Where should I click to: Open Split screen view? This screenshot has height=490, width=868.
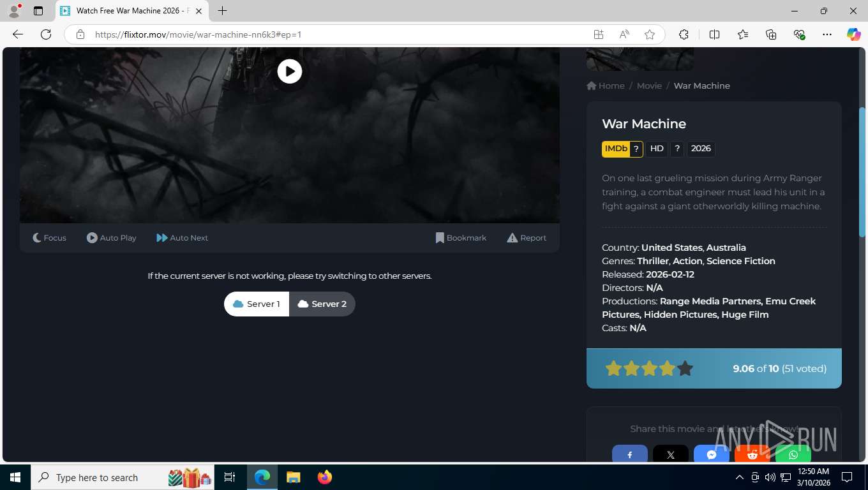point(714,34)
